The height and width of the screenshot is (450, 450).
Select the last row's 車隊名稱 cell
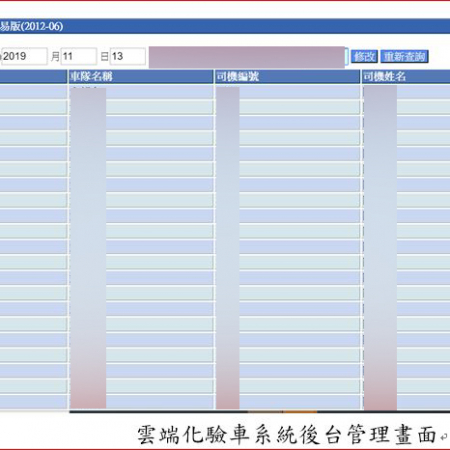pos(141,402)
